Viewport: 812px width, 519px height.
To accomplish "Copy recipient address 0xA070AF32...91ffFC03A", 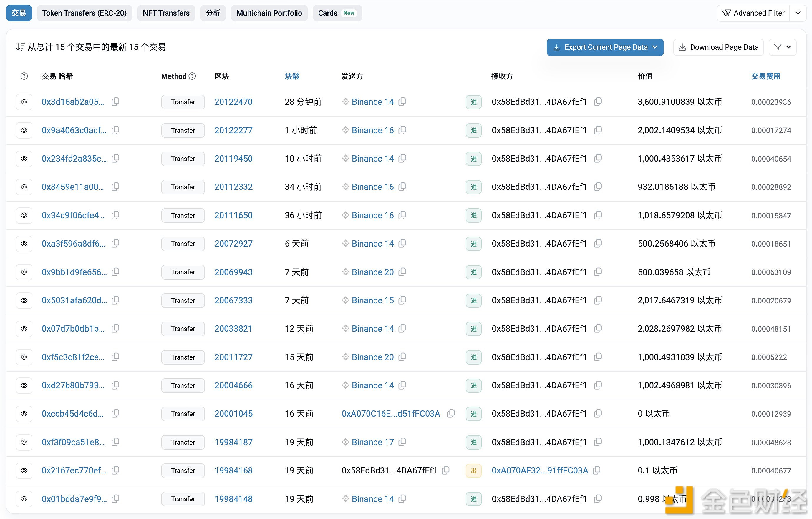I will point(596,470).
